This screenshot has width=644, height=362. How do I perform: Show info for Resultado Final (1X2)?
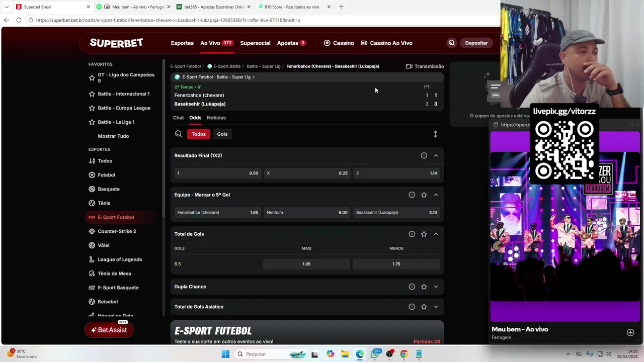coord(424,155)
